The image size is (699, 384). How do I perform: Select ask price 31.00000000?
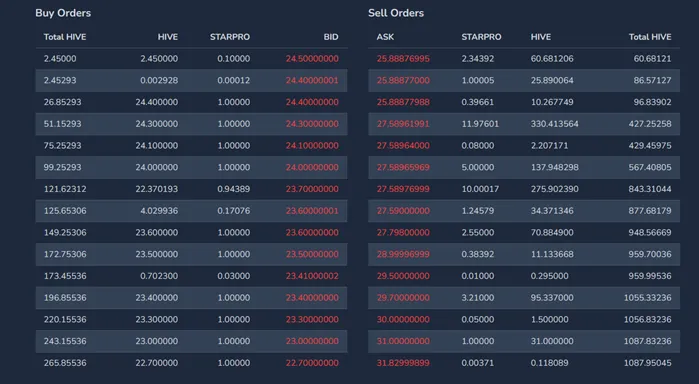[403, 341]
